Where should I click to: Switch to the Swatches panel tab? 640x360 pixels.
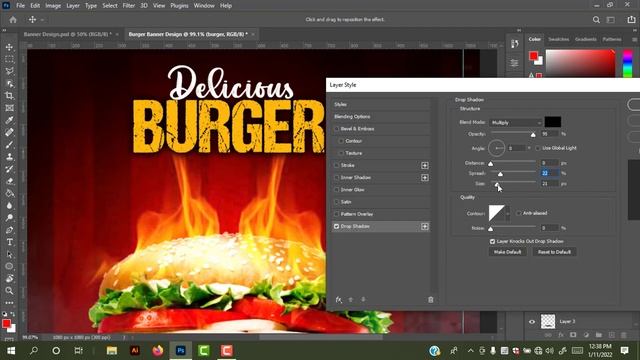pos(558,40)
